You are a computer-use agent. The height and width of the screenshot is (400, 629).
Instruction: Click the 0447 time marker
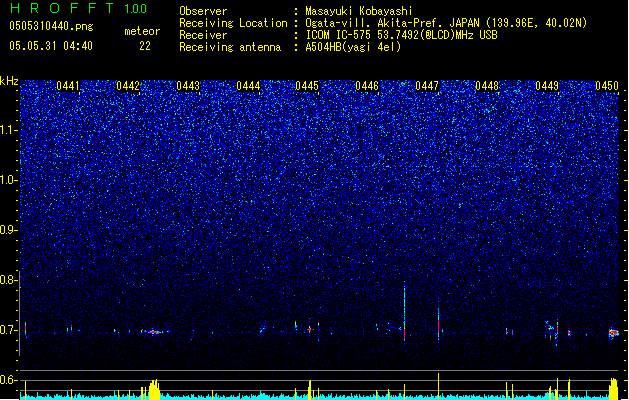(x=427, y=86)
